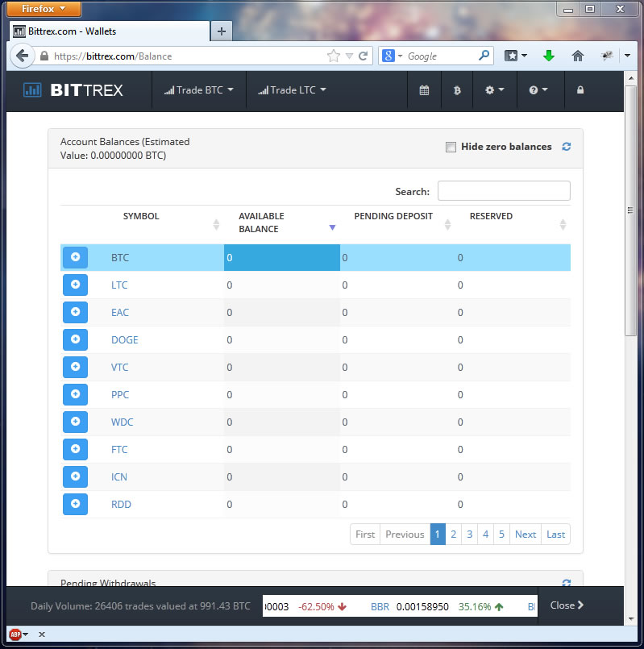644x649 pixels.
Task: Refresh the Pending Withdrawals panel
Action: pos(566,583)
